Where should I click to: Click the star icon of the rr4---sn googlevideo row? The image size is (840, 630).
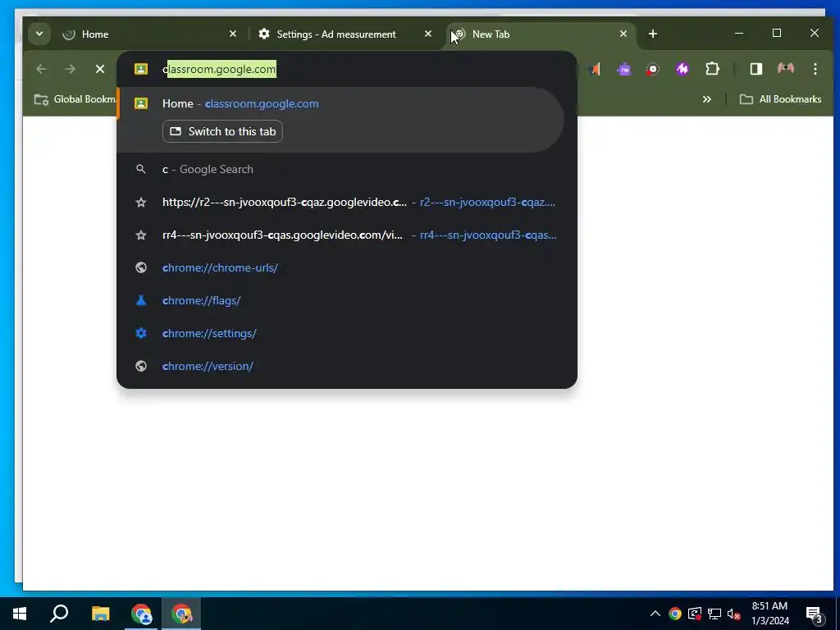141,235
